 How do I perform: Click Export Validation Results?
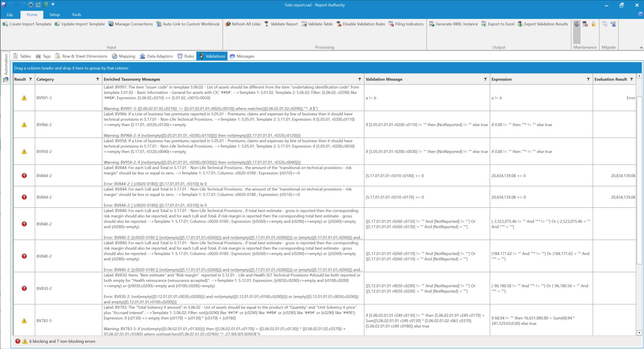click(x=543, y=24)
